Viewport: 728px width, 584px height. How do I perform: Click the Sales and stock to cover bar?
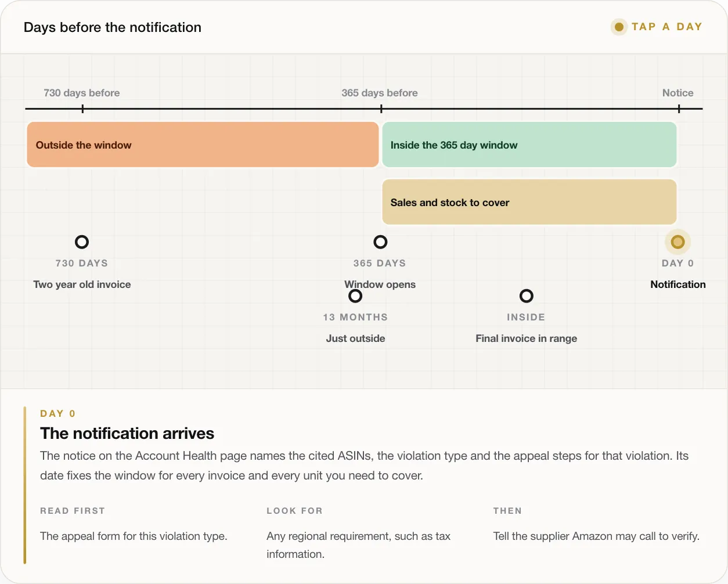[x=529, y=202]
